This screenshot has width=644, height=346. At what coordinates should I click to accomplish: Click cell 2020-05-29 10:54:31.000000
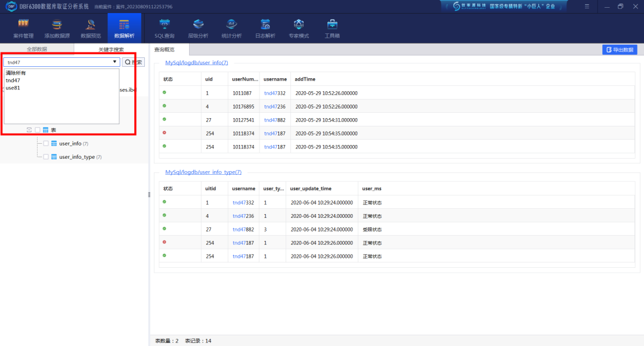pos(327,121)
